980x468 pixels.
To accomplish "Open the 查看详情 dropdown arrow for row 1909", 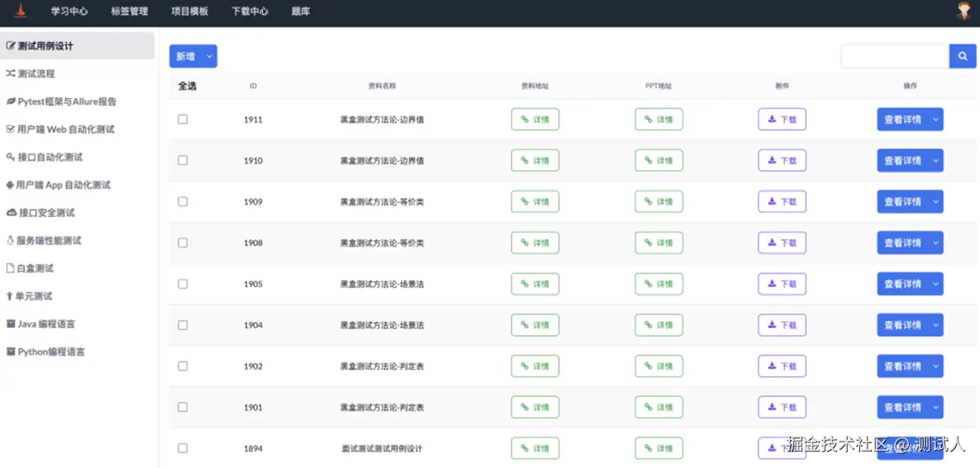I will click(x=935, y=202).
